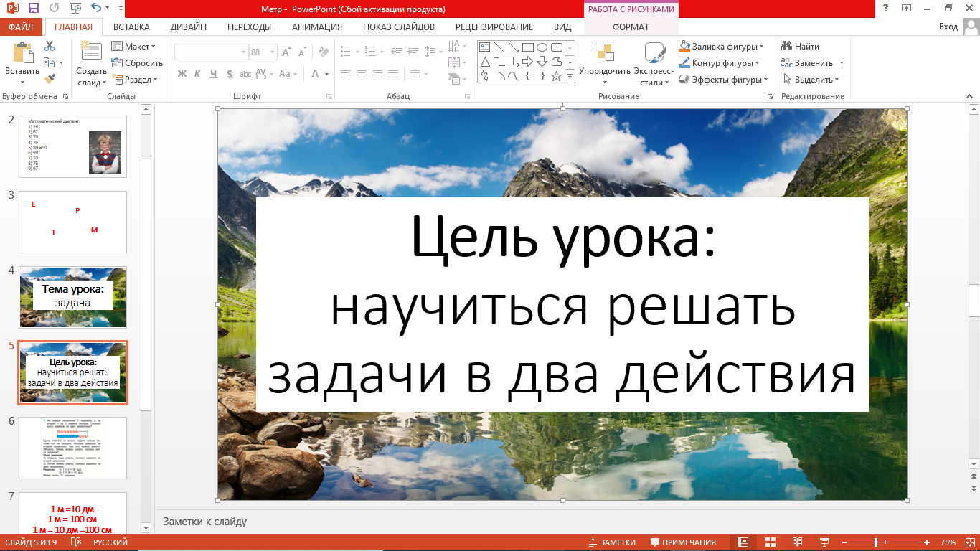
Task: Select the rectangle shape in gallery
Action: pos(527,47)
